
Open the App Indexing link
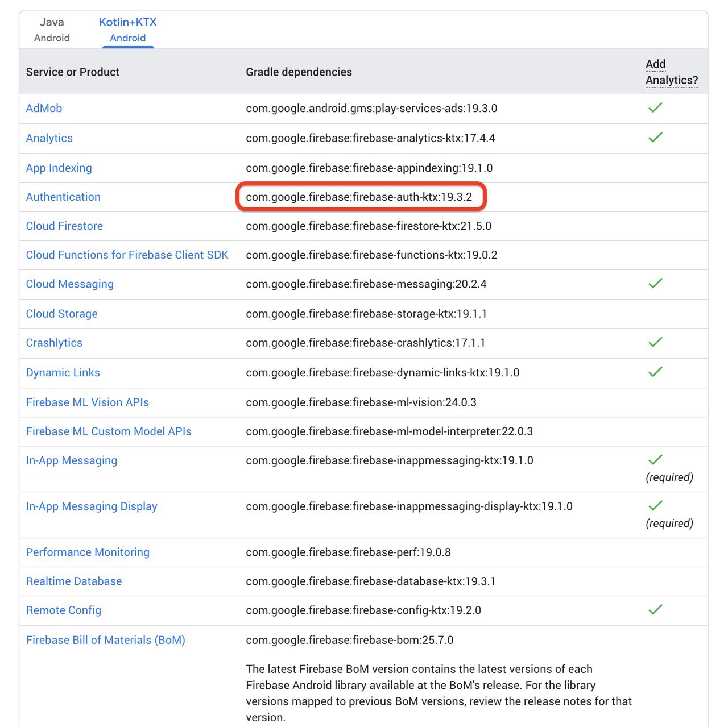59,168
